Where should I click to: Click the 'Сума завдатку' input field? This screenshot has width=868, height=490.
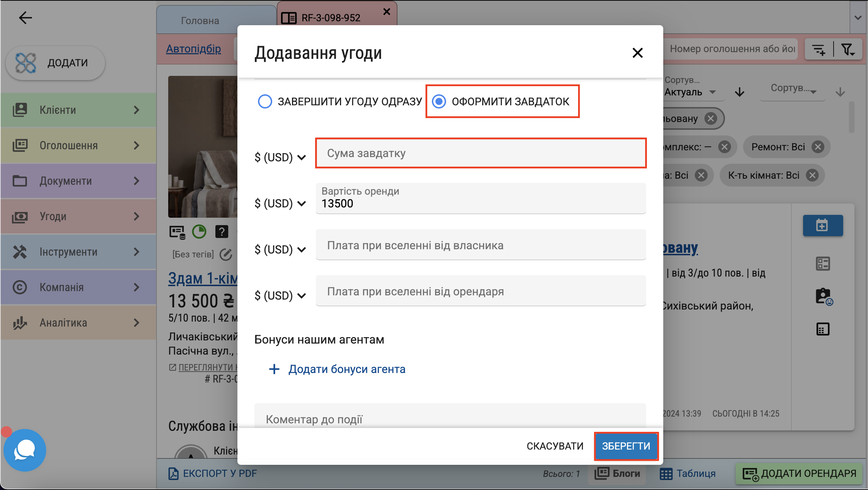pyautogui.click(x=481, y=153)
